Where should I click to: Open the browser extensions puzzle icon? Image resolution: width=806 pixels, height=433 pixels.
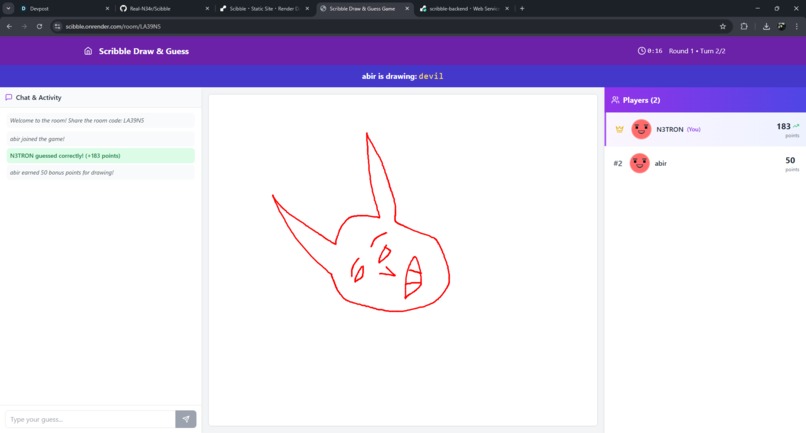(x=744, y=26)
